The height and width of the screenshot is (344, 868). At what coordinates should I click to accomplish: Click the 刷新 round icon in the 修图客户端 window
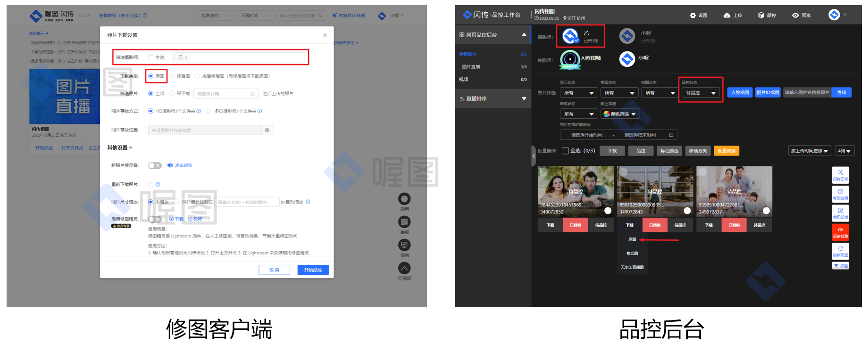[404, 199]
